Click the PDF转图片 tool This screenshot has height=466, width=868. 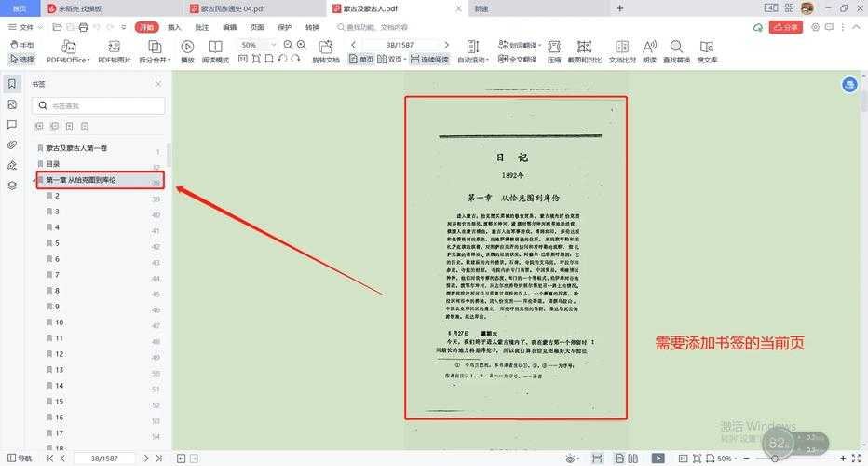114,52
